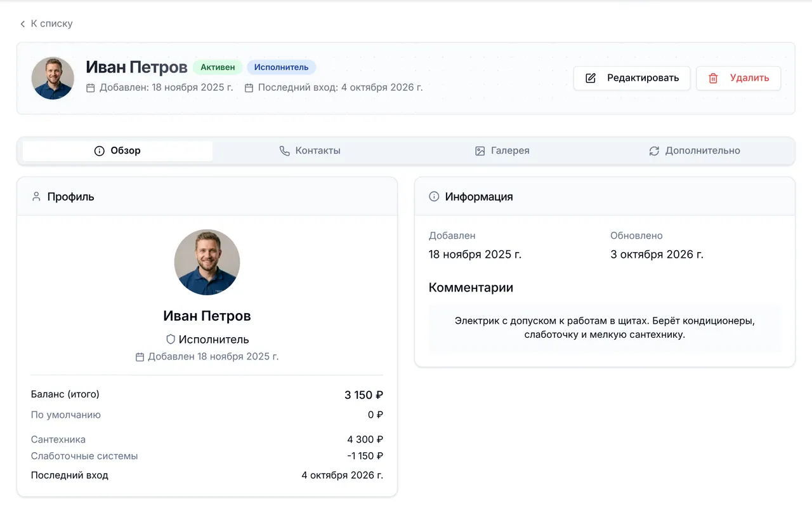
Task: Click the Иван Петров name under profile photo
Action: 207,316
